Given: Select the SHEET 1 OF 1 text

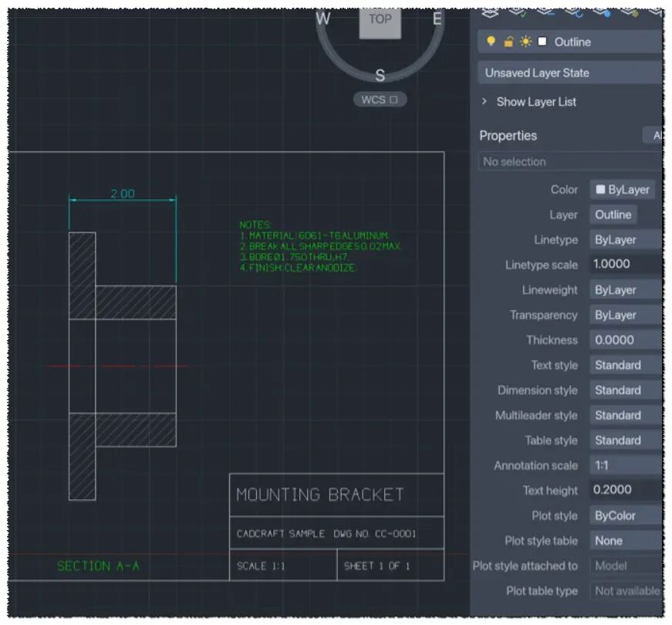Looking at the screenshot, I should point(377,566).
